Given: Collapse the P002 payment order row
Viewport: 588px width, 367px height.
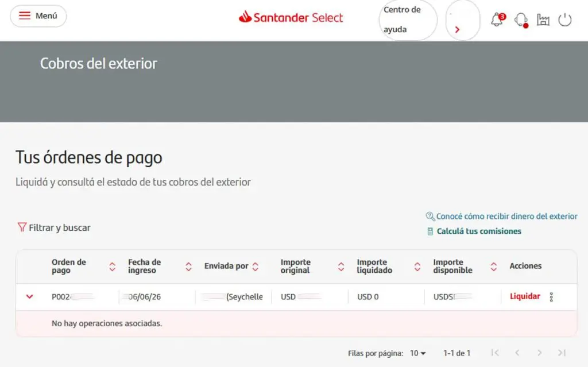Looking at the screenshot, I should (30, 296).
